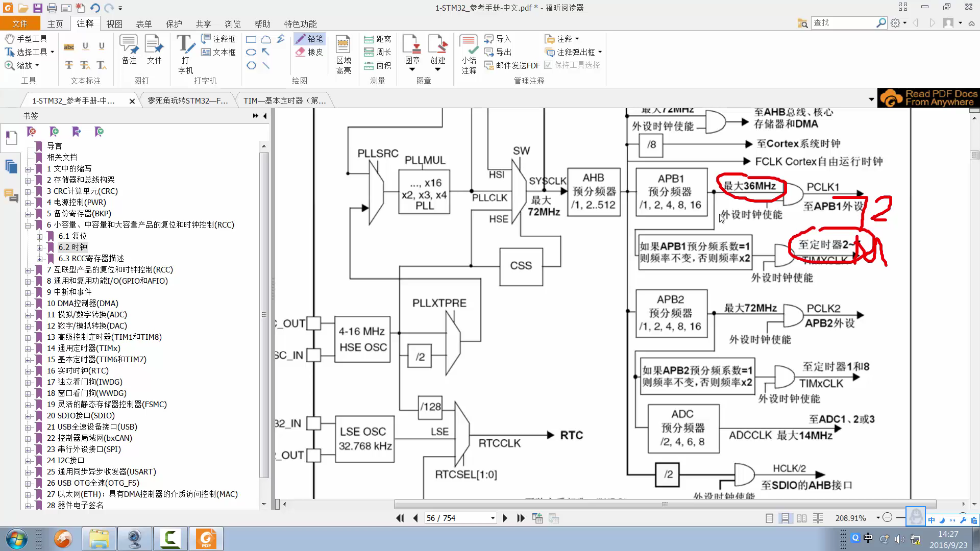Choose the Line drawing tool
Image resolution: width=980 pixels, height=551 pixels.
coord(266,65)
